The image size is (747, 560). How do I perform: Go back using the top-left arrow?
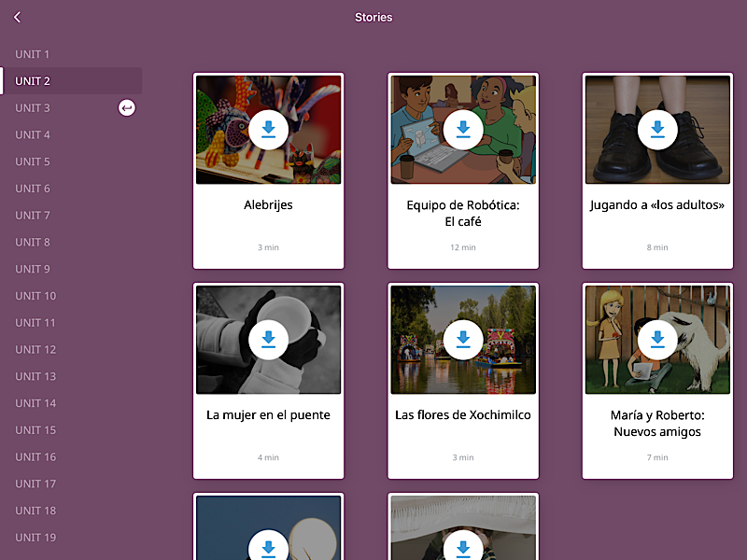tap(17, 17)
